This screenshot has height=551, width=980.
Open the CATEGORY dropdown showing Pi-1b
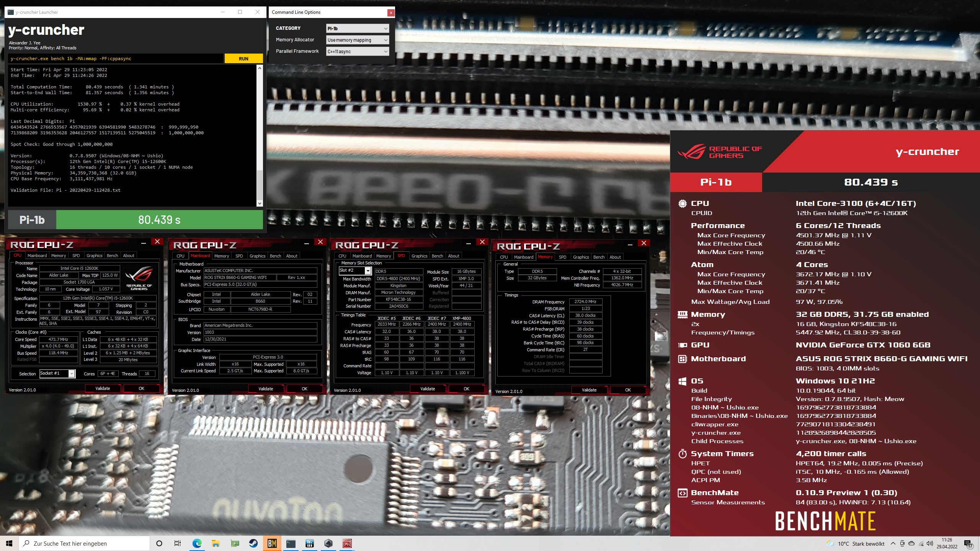[358, 28]
